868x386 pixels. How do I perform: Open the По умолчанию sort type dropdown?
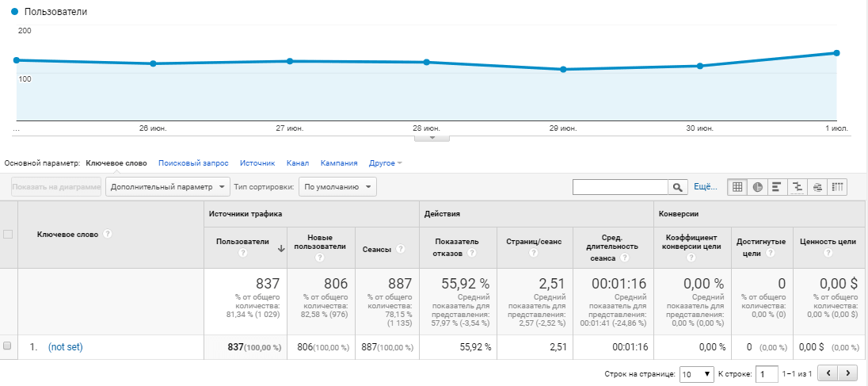[337, 187]
